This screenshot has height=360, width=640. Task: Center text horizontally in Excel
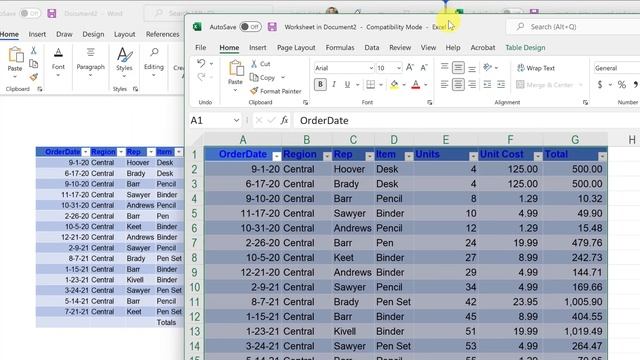458,84
